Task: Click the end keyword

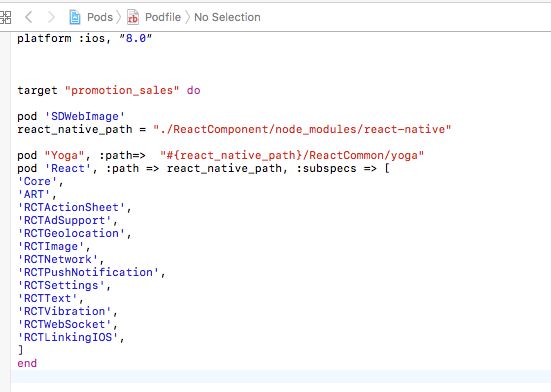Action: pos(27,363)
